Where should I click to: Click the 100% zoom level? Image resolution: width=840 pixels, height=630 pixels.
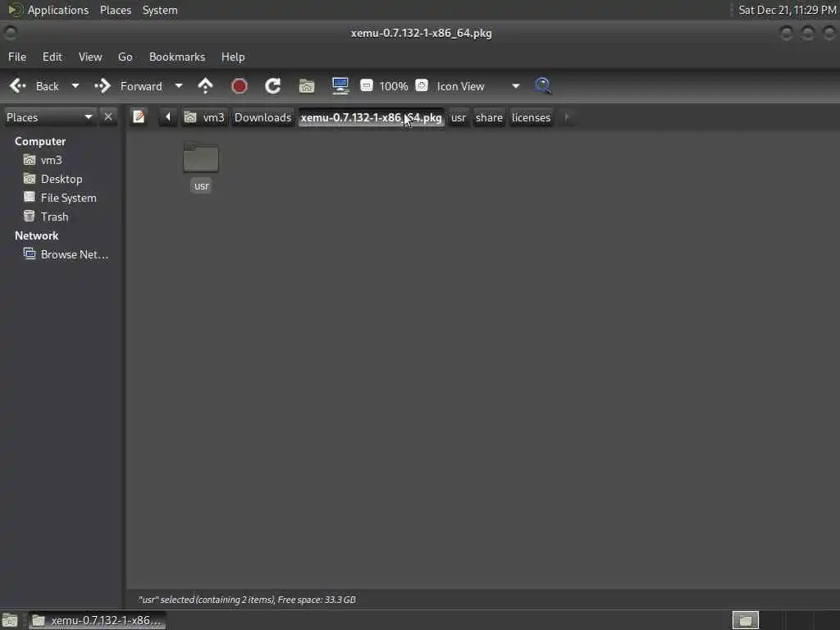(394, 86)
